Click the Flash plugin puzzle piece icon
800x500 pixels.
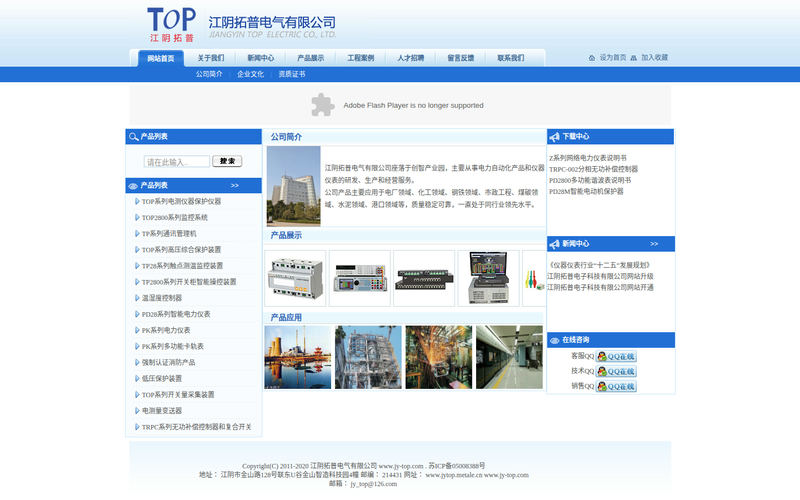pos(322,105)
